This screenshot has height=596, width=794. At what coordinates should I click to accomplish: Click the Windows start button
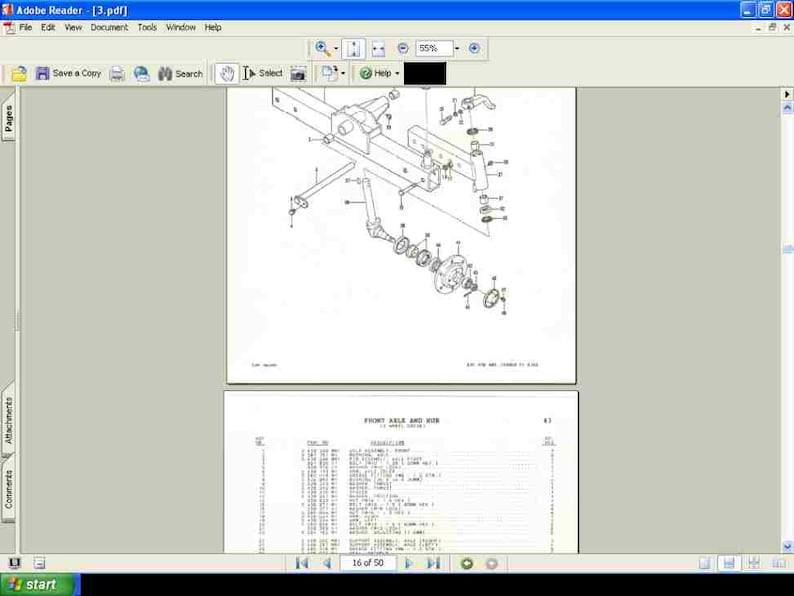coord(39,585)
